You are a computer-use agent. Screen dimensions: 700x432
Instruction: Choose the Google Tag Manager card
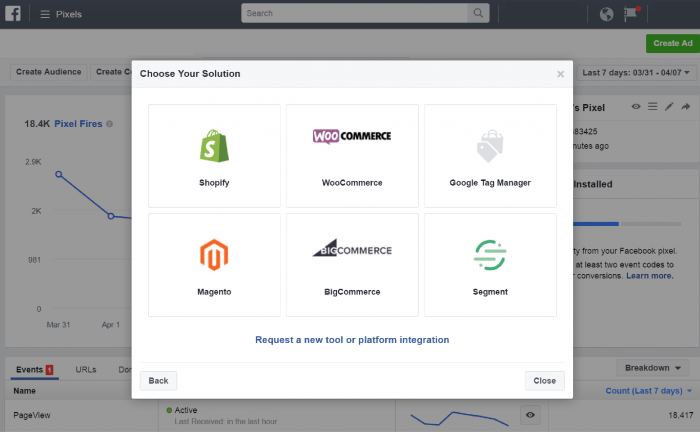tap(490, 156)
